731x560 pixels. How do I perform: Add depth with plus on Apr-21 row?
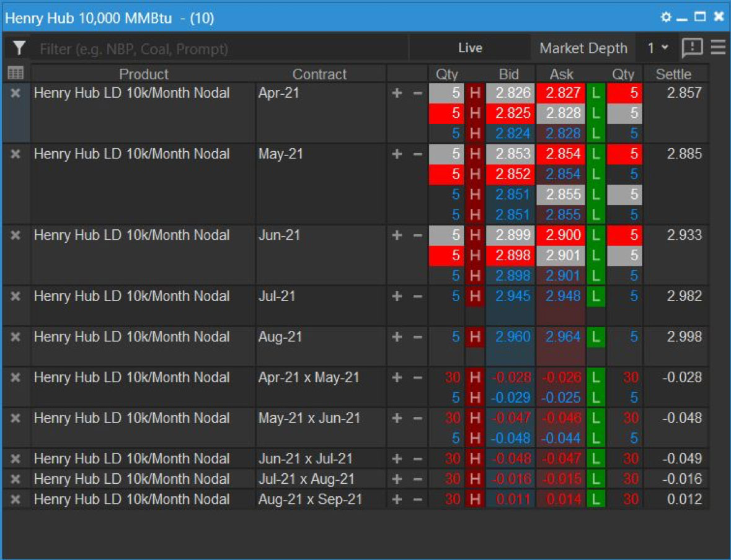coord(397,93)
